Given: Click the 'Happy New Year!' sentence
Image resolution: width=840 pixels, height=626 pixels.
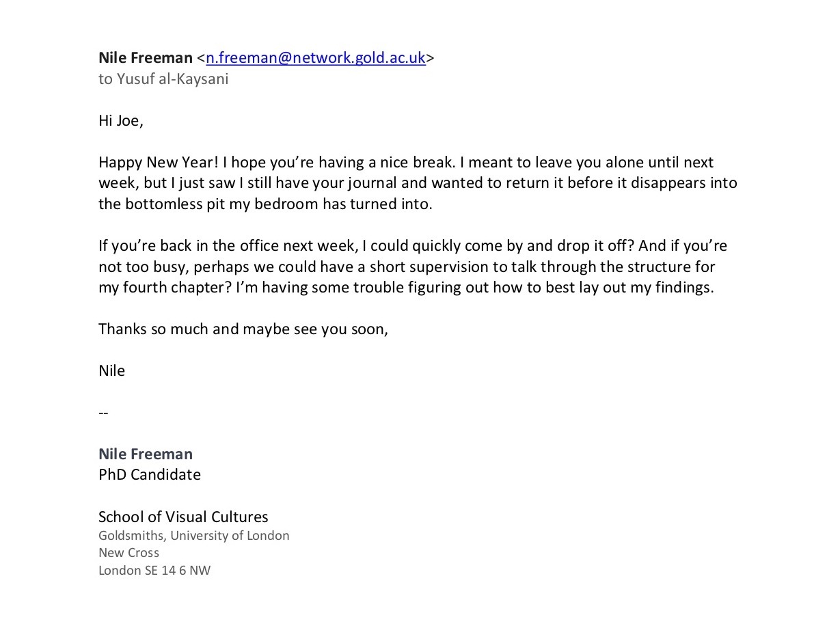Looking at the screenshot, I should [159, 163].
